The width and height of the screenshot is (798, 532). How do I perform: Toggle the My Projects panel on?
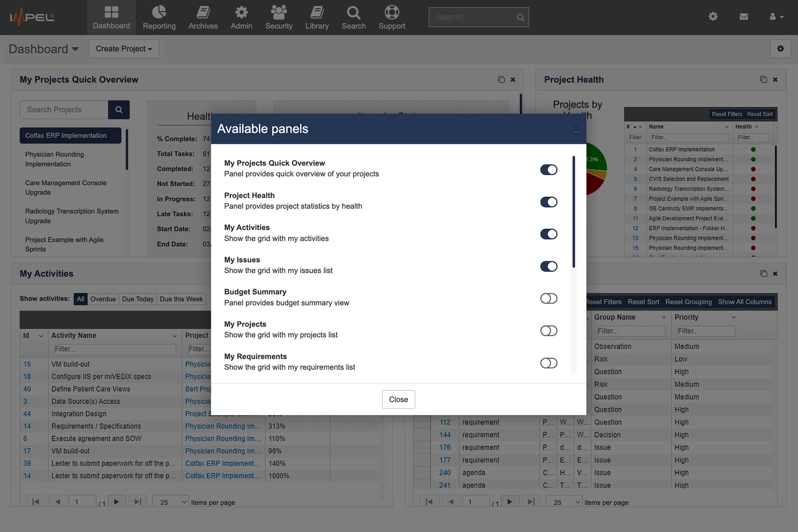(x=547, y=330)
